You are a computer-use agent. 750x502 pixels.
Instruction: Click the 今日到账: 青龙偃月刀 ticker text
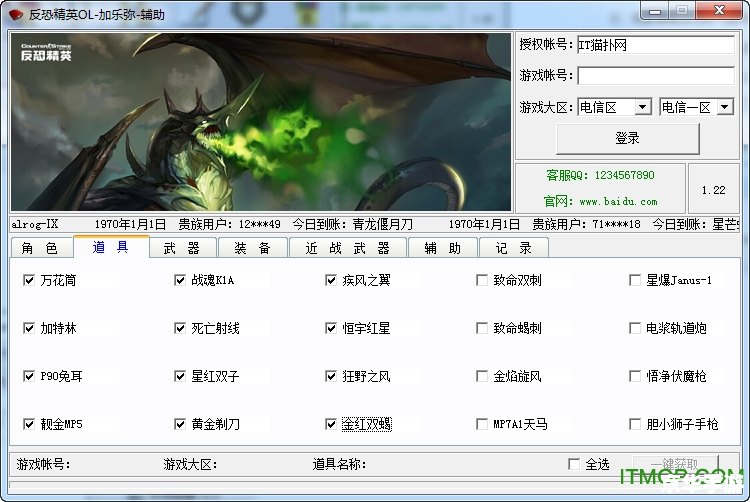[353, 224]
